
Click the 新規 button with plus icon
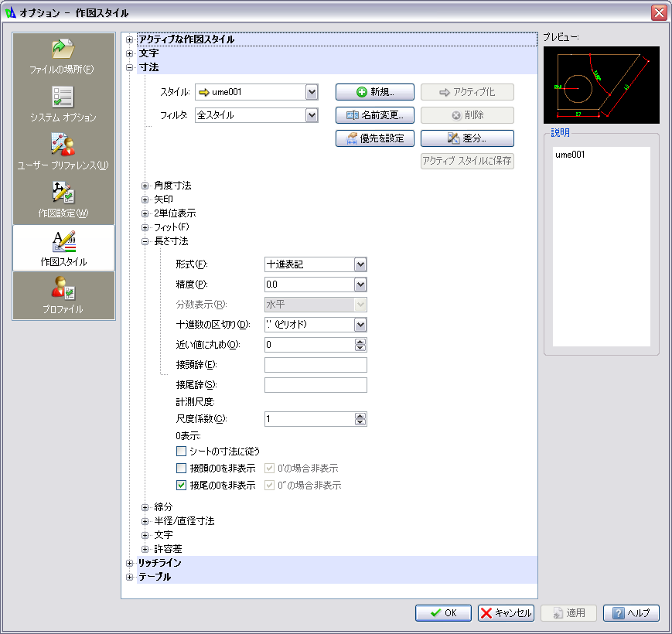coord(374,92)
